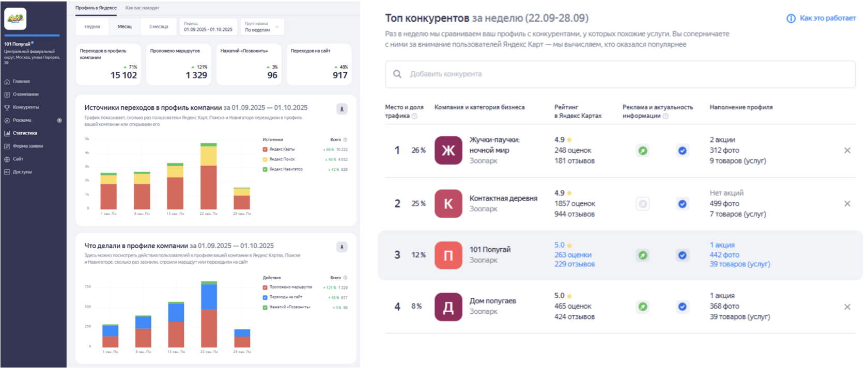The height and width of the screenshot is (369, 868).
Task: Click the Переходов на сайт stat card
Action: (319, 64)
